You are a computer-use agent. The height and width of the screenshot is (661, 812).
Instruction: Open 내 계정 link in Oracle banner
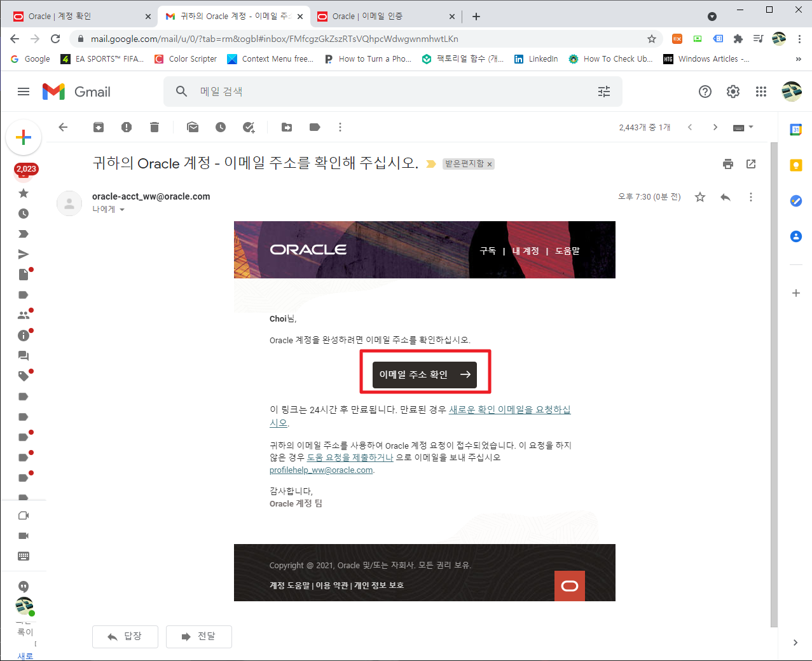coord(525,251)
